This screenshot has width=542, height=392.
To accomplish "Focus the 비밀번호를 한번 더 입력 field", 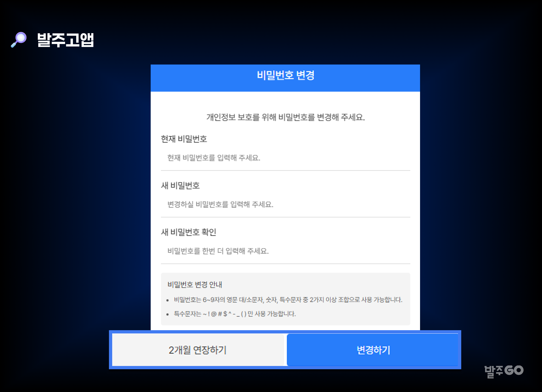I will tap(285, 251).
